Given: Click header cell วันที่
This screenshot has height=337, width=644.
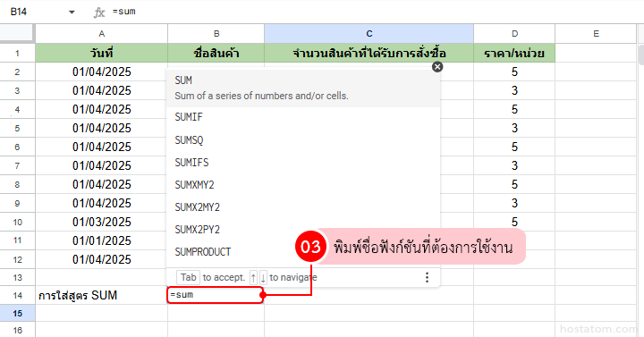Looking at the screenshot, I should [x=101, y=54].
